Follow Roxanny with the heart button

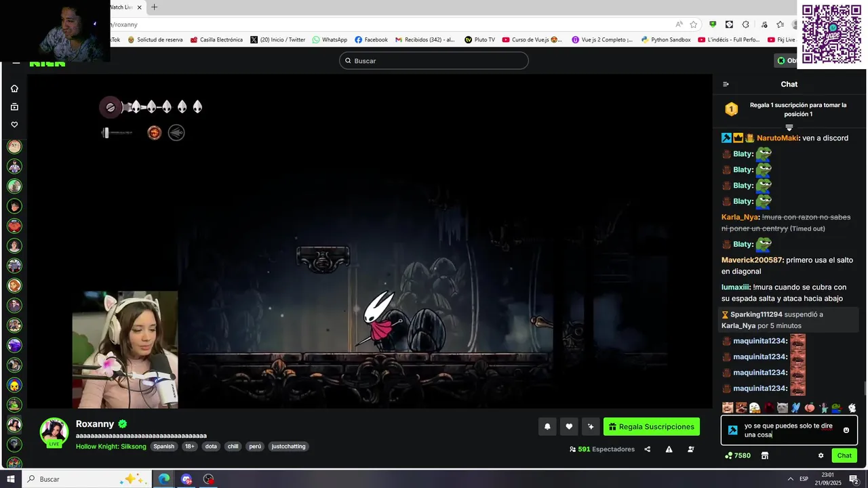click(x=569, y=426)
